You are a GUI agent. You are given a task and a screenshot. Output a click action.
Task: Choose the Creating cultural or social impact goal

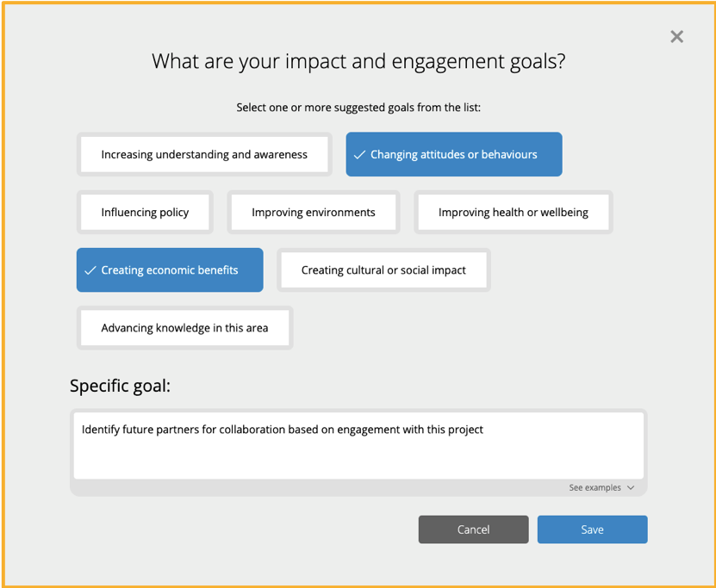(383, 270)
